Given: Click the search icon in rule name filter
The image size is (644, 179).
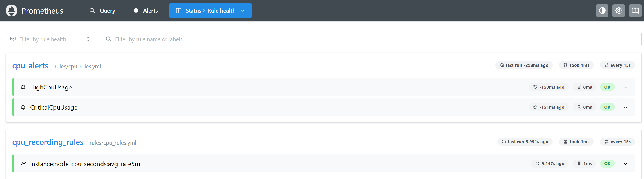Looking at the screenshot, I should [108, 39].
